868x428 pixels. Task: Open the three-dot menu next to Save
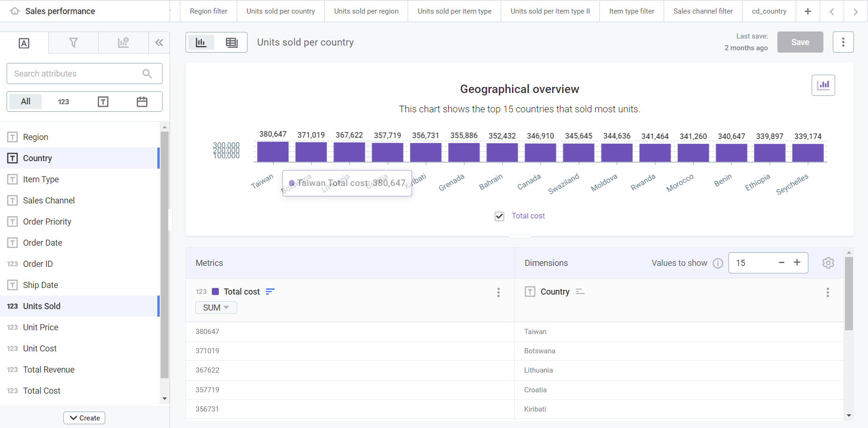click(843, 42)
